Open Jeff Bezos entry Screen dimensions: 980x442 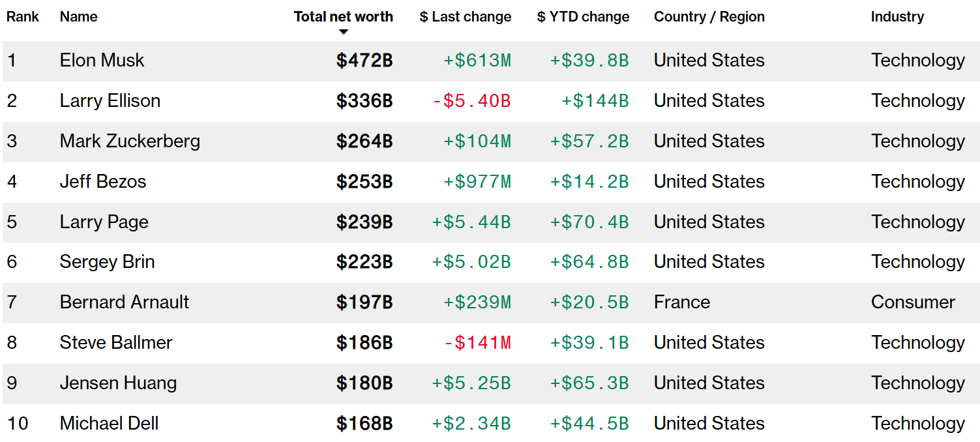tap(103, 182)
